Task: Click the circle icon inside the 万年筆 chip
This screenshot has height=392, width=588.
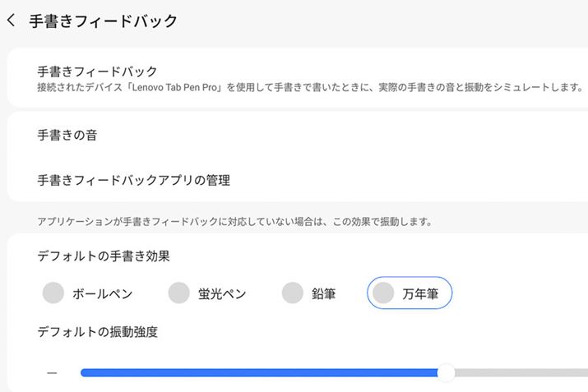Action: (384, 293)
